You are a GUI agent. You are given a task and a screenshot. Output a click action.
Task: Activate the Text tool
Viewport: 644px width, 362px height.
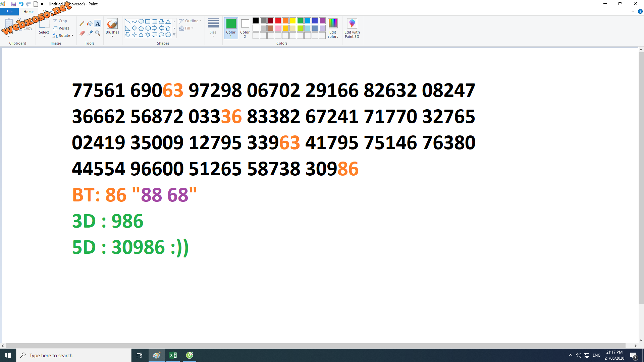(x=98, y=24)
